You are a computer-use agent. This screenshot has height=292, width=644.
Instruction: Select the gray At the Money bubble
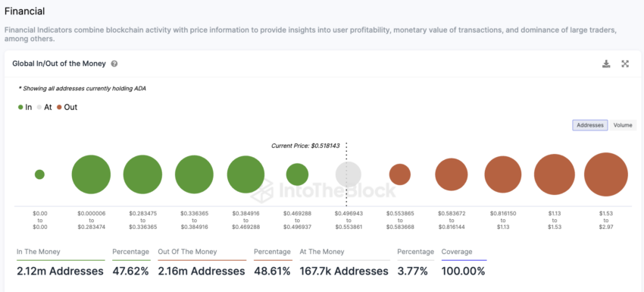point(349,174)
